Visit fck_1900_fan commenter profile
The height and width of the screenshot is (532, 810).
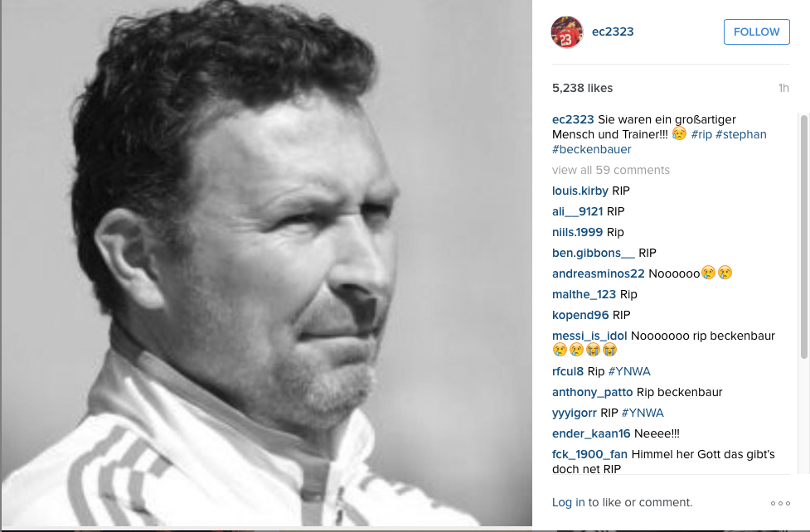(589, 454)
